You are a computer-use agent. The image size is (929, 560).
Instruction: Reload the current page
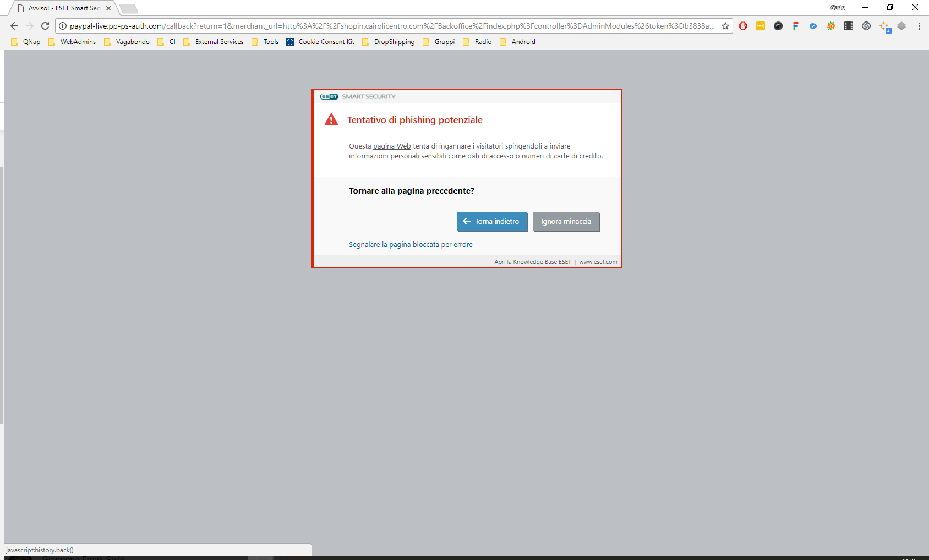click(45, 26)
